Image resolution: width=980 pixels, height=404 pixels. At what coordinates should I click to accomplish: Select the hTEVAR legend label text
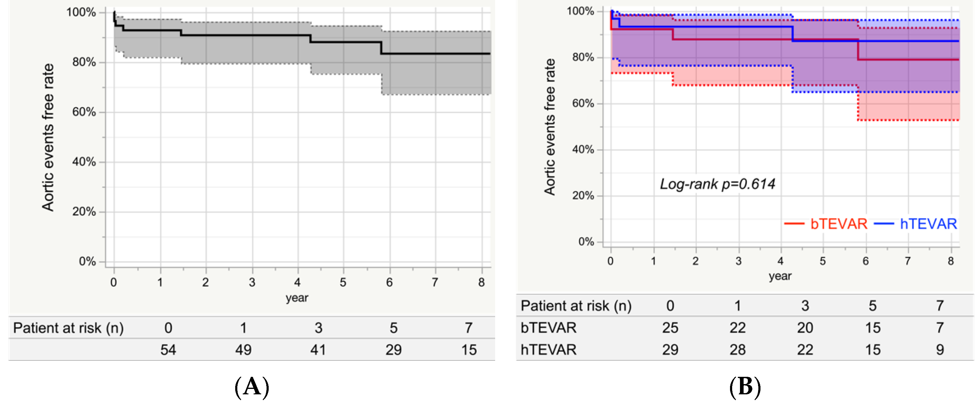928,224
